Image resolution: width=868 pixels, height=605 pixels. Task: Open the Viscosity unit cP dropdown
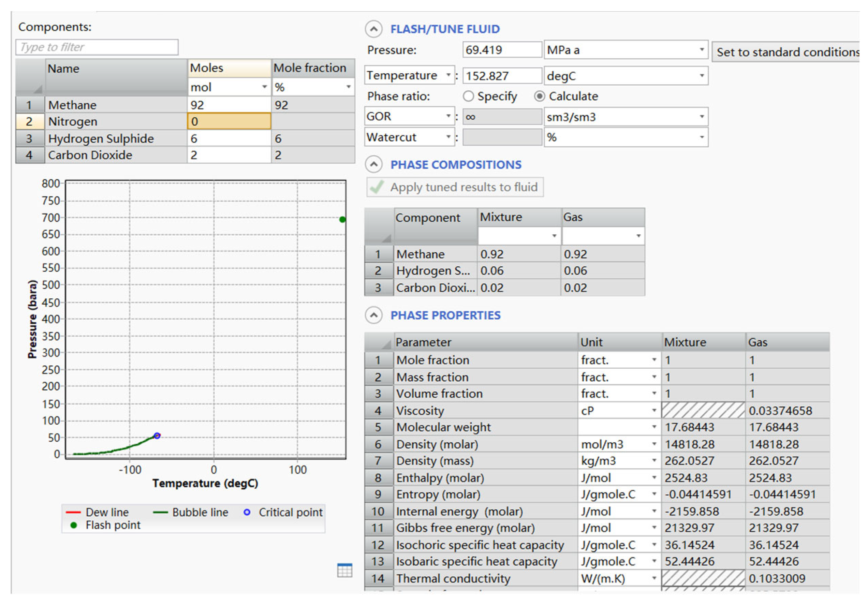pyautogui.click(x=654, y=411)
